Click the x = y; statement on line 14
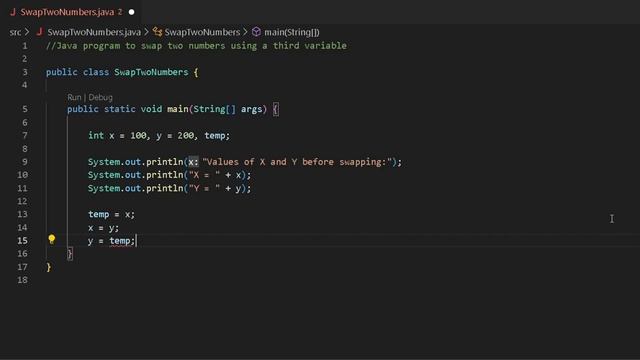This screenshot has width=640, height=360. tap(103, 228)
